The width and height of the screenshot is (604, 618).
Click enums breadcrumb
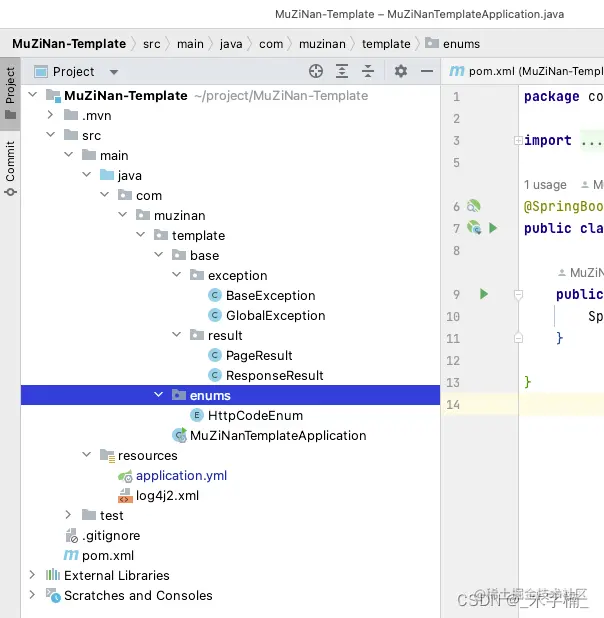(461, 44)
